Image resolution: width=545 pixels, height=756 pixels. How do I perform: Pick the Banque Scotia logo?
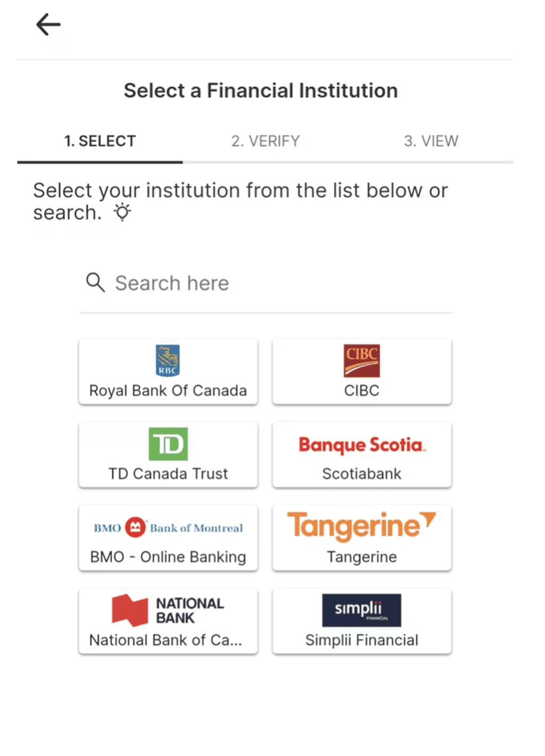[x=362, y=445]
